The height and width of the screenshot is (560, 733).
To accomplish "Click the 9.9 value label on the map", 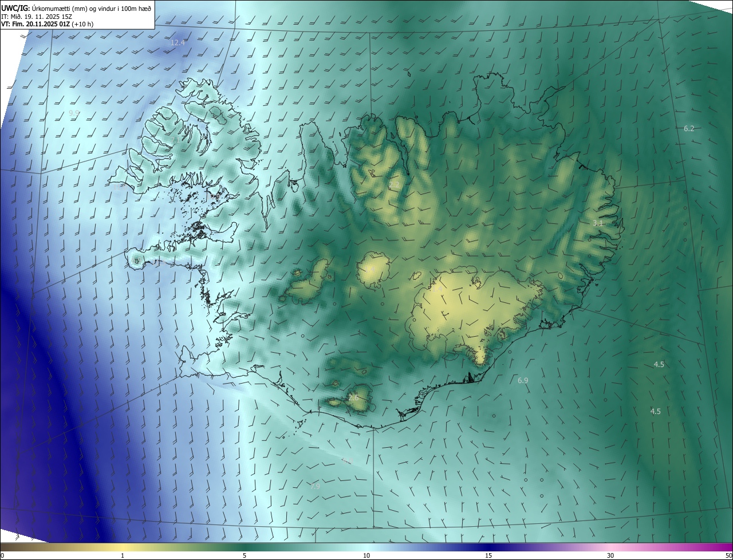I will (x=74, y=113).
